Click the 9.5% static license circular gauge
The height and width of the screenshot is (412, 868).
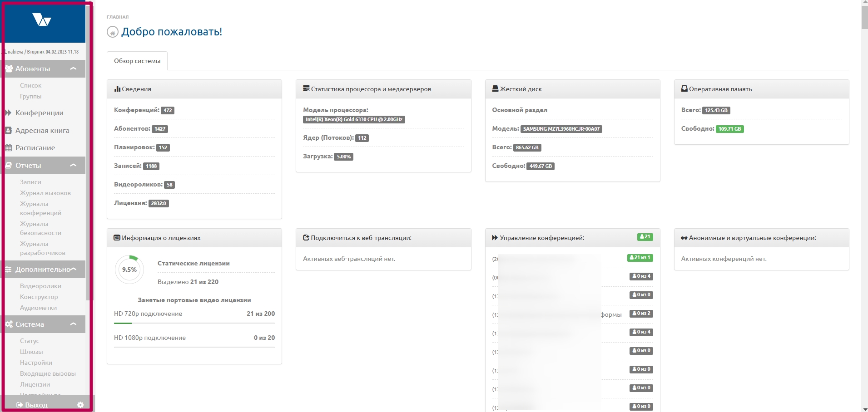(x=129, y=270)
